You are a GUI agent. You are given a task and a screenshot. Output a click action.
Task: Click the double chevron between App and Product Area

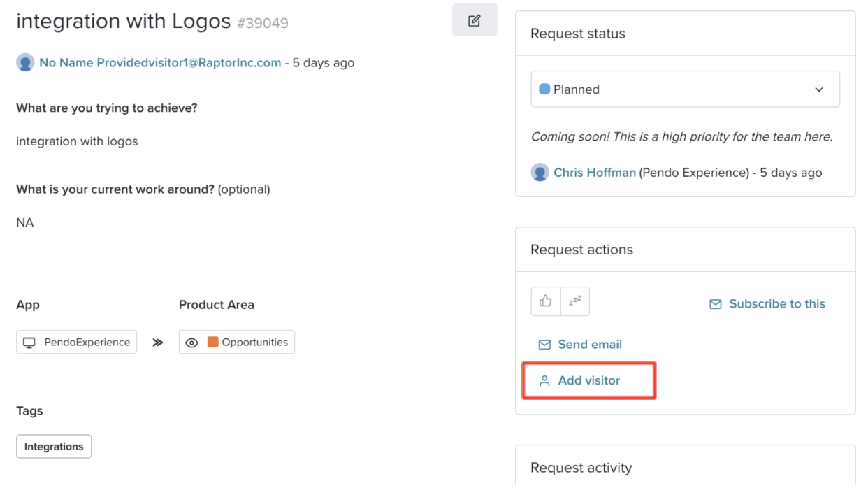(x=158, y=343)
